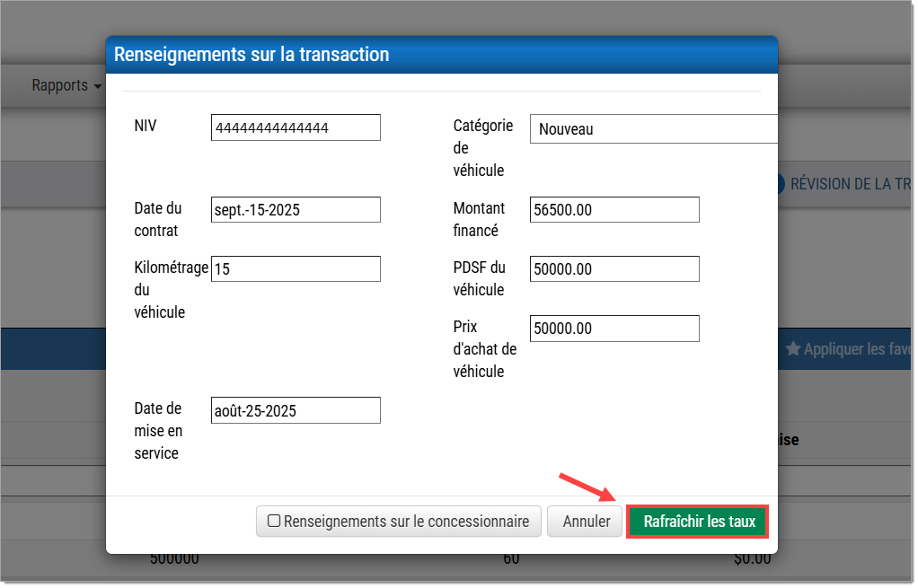Focus the Kilométrage du véhicule field

pyautogui.click(x=296, y=268)
